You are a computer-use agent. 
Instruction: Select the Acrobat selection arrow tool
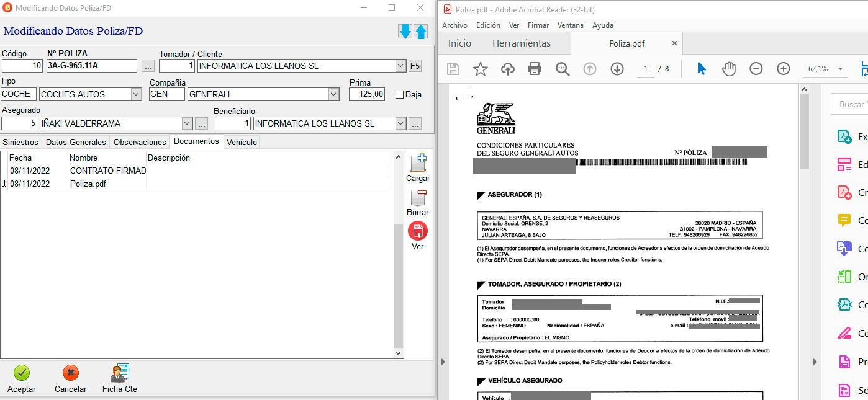coord(702,69)
